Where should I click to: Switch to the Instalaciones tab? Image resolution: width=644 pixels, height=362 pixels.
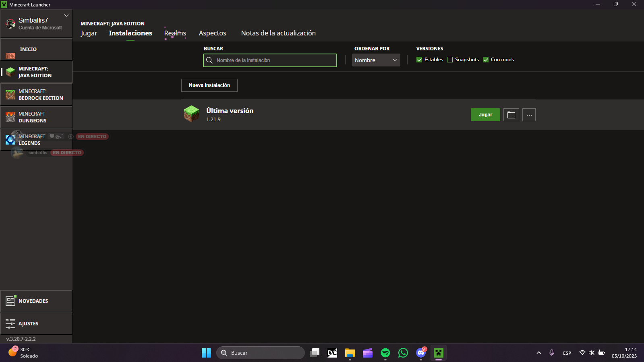click(x=130, y=33)
